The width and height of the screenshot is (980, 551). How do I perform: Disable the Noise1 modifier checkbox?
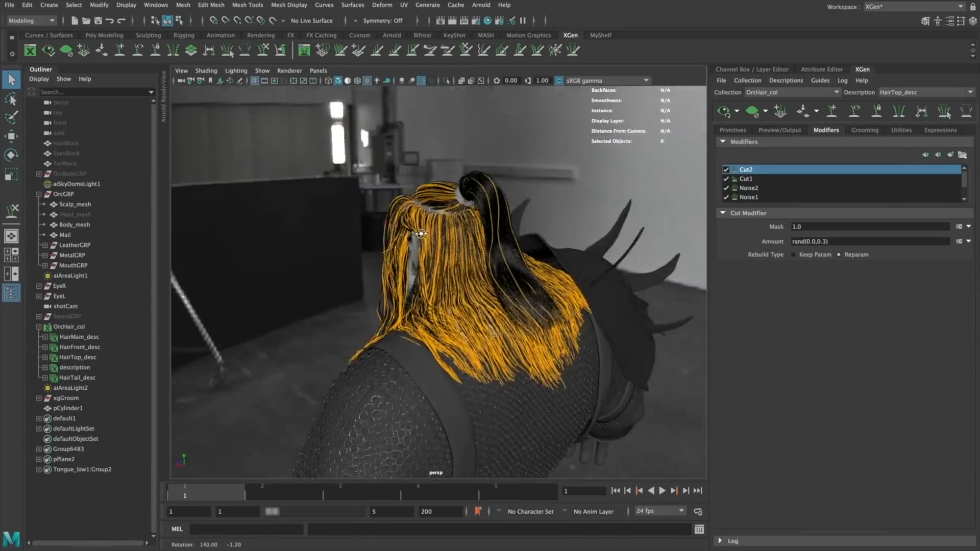tap(726, 197)
